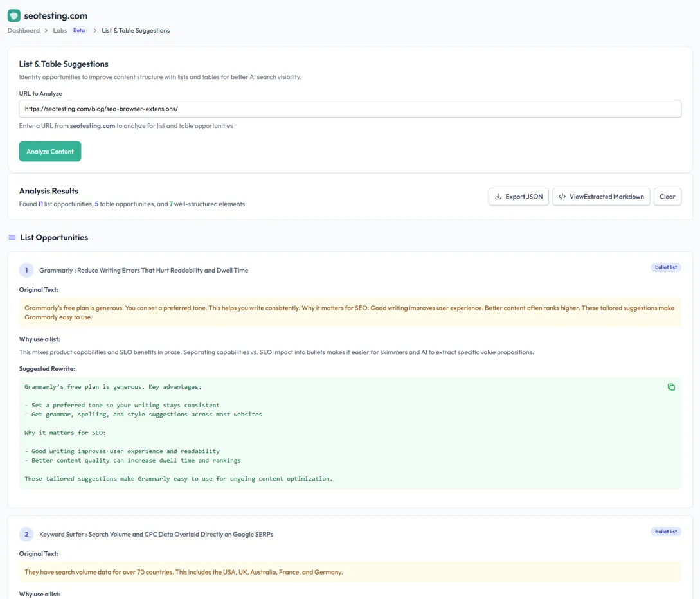Click the Keyword Surfer original text box
700x599 pixels.
pyautogui.click(x=350, y=572)
